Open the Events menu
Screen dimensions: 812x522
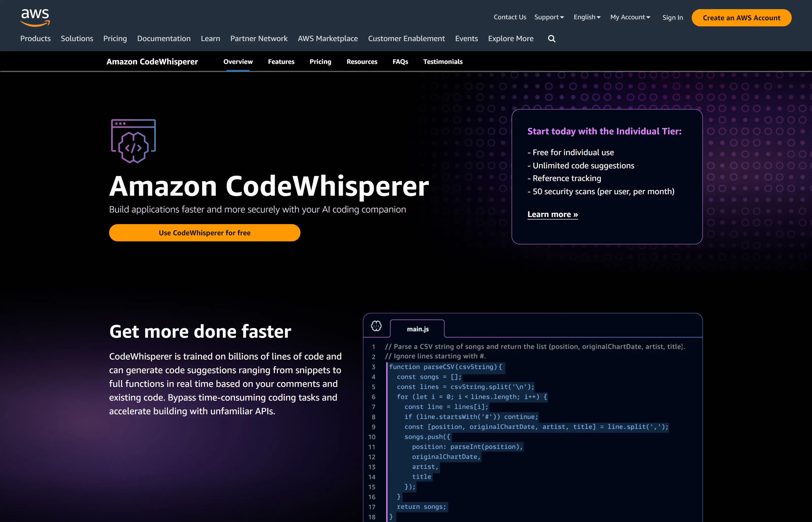coord(466,39)
